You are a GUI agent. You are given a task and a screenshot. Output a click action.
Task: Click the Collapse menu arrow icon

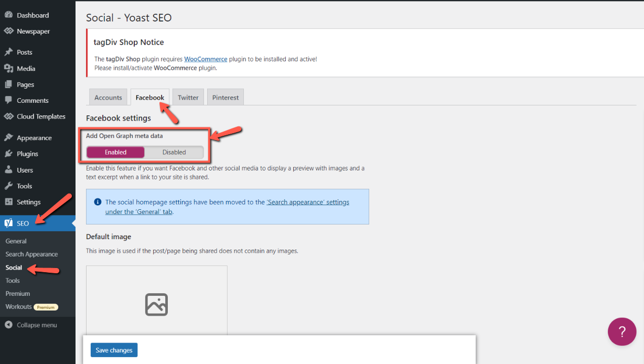click(8, 325)
